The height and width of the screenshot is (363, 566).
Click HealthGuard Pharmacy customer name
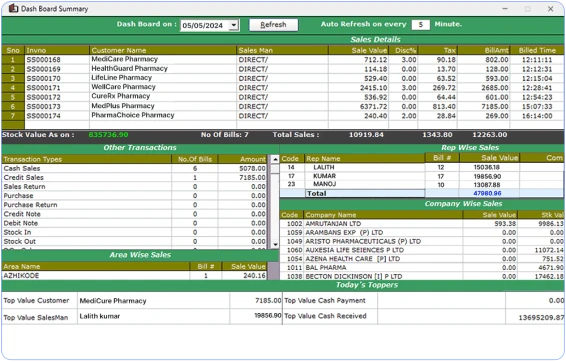(x=129, y=69)
